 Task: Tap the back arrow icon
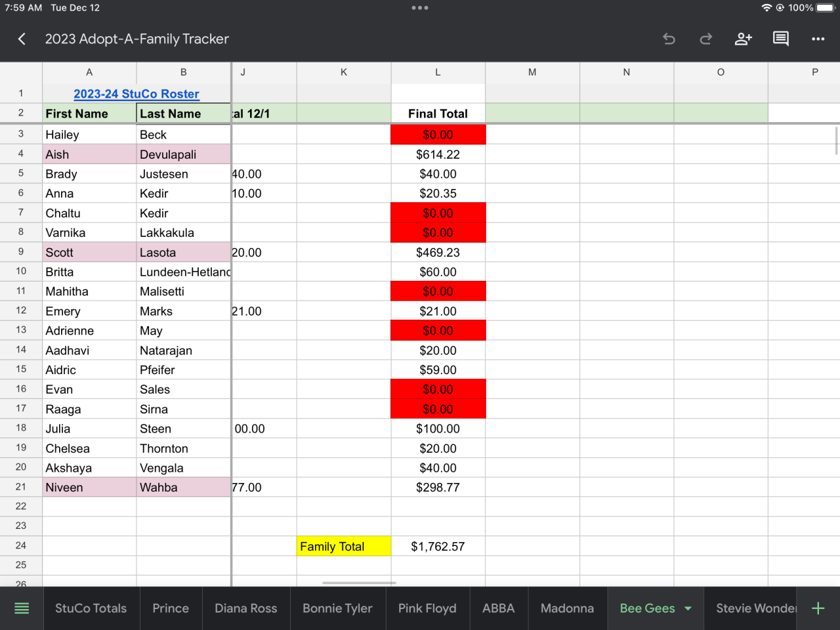coord(22,39)
